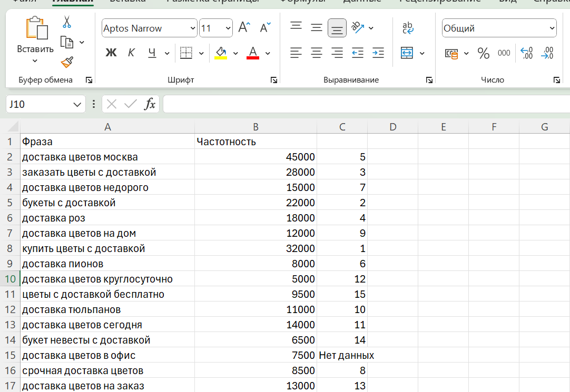Image resolution: width=570 pixels, height=392 pixels.
Task: Align text right
Action: click(337, 53)
